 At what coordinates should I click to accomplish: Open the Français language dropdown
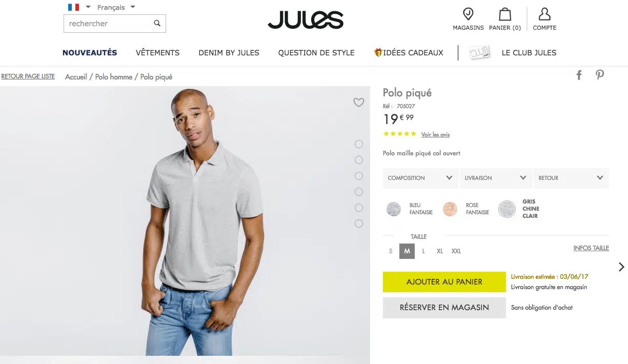pos(116,7)
